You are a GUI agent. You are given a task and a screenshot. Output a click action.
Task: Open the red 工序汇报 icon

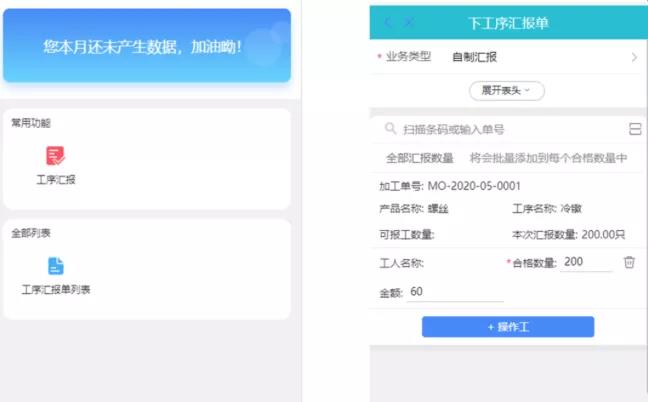click(x=55, y=156)
